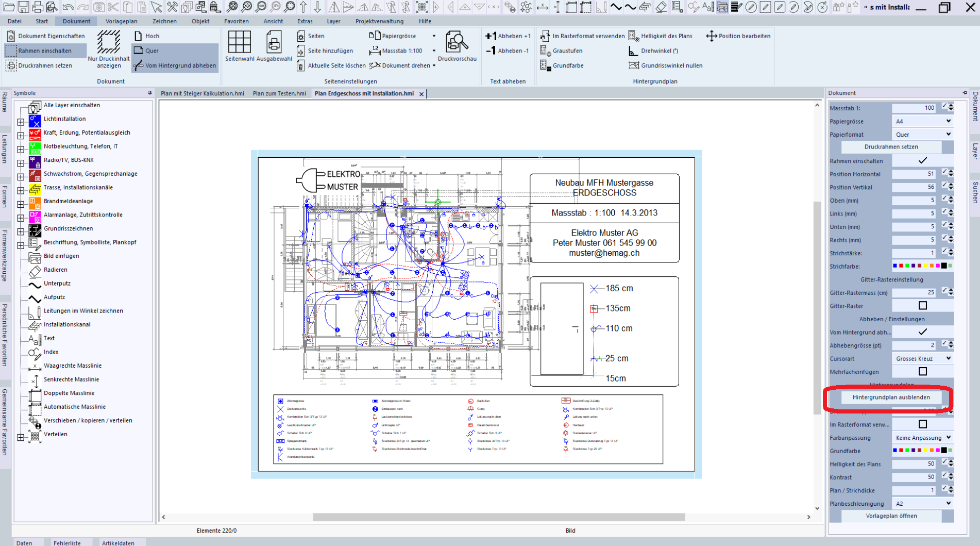Toggle the Mehrfacheinfügen checkbox
Image resolution: width=980 pixels, height=546 pixels.
point(922,372)
